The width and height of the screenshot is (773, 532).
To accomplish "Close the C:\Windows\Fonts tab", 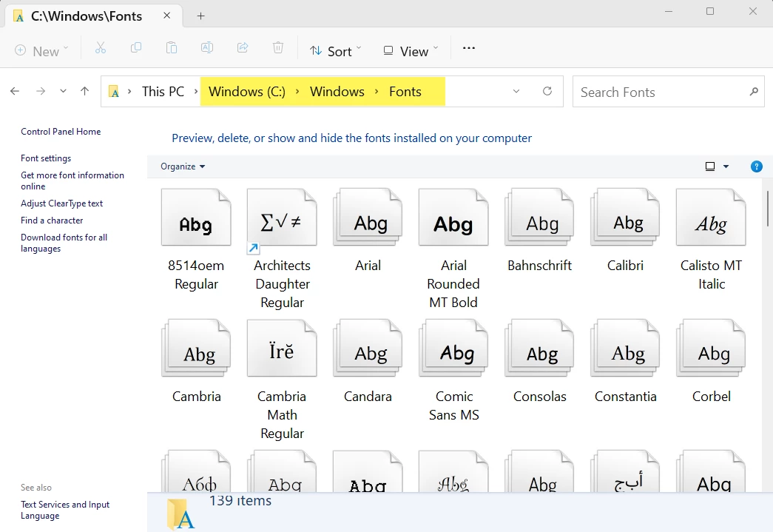I will (x=166, y=16).
